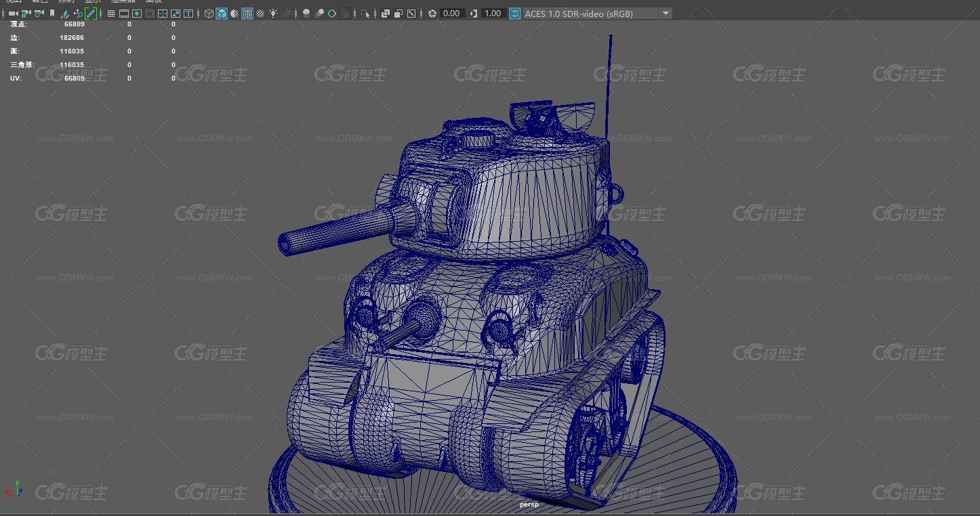This screenshot has width=980, height=516.
Task: Toggle the viewport Grid display
Action: click(110, 14)
